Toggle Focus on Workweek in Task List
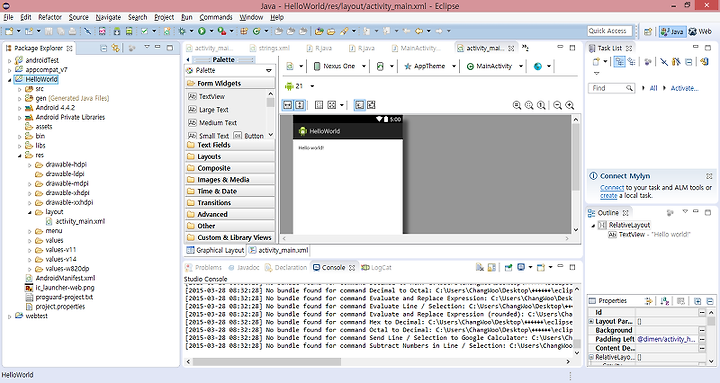 pyautogui.click(x=647, y=62)
